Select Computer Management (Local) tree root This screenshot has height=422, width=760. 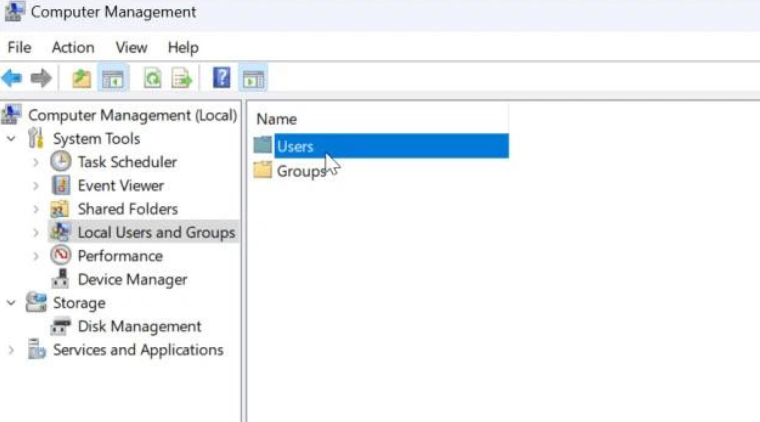tap(132, 115)
